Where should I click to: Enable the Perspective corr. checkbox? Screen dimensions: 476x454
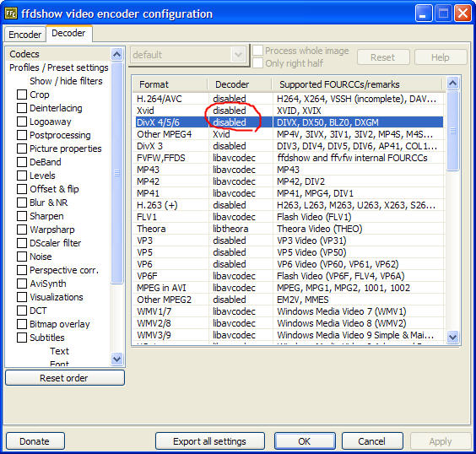[x=22, y=270]
